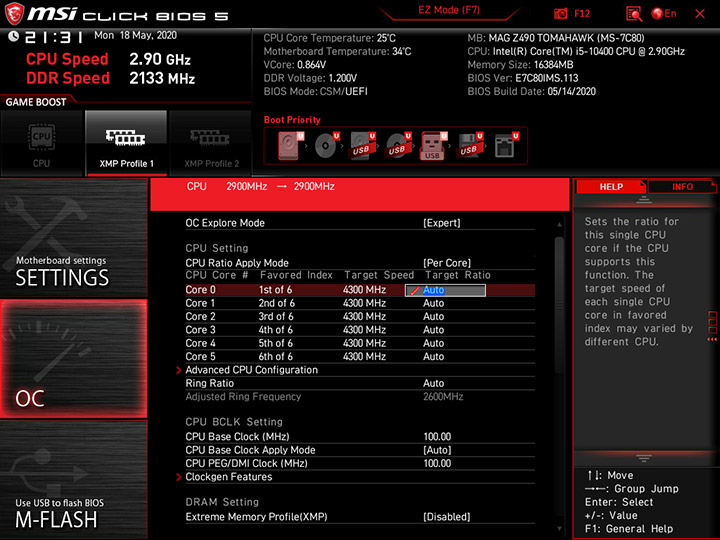Click the 21:31 system time display
The width and height of the screenshot is (720, 540).
click(x=54, y=37)
